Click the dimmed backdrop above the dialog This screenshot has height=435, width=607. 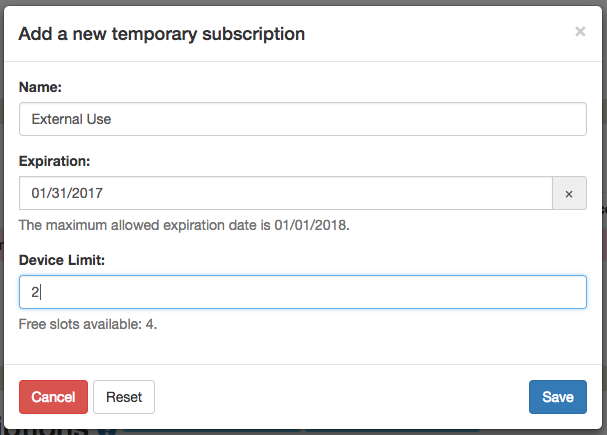[304, 2]
